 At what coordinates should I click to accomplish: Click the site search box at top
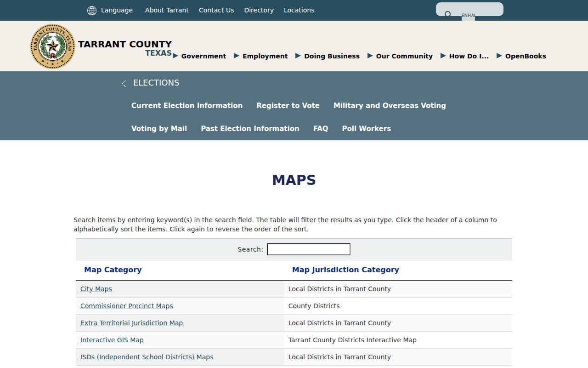[x=469, y=9]
